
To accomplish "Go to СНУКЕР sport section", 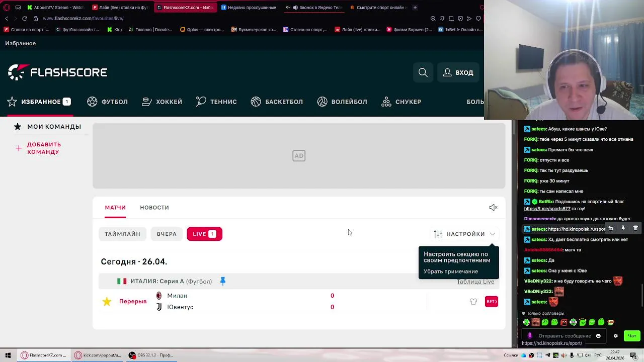I will point(401,102).
